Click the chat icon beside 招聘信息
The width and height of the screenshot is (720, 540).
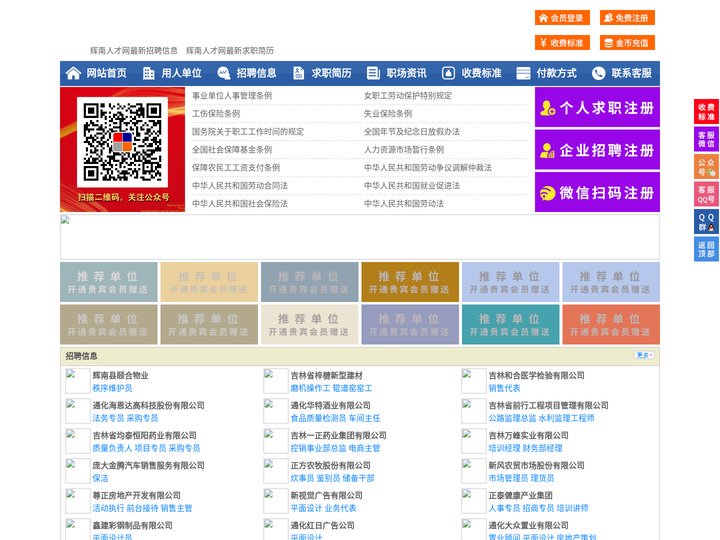click(x=224, y=73)
